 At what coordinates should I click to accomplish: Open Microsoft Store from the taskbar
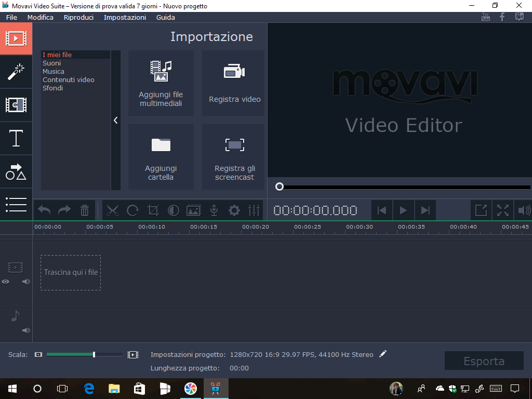139,389
